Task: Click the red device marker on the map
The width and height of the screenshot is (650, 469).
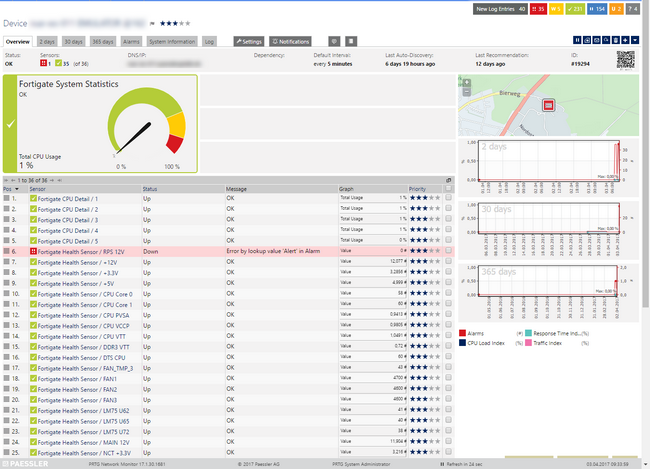Action: click(x=548, y=105)
